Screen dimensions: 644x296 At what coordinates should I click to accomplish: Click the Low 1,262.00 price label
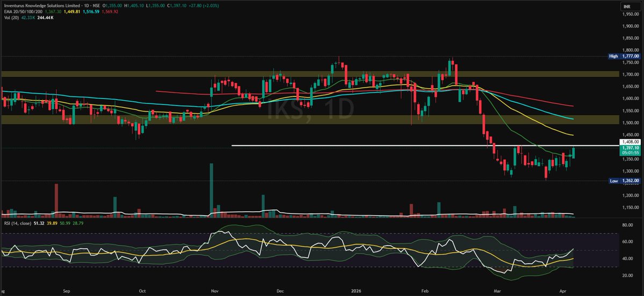point(625,181)
